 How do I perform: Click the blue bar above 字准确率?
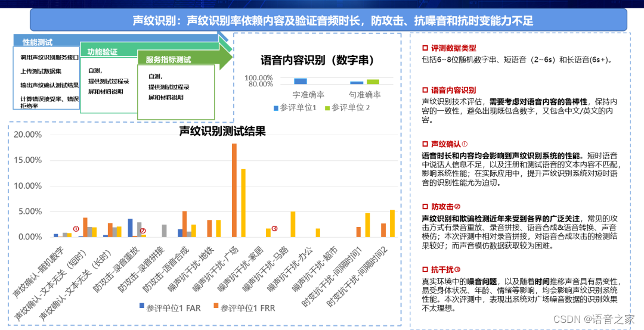pos(301,81)
